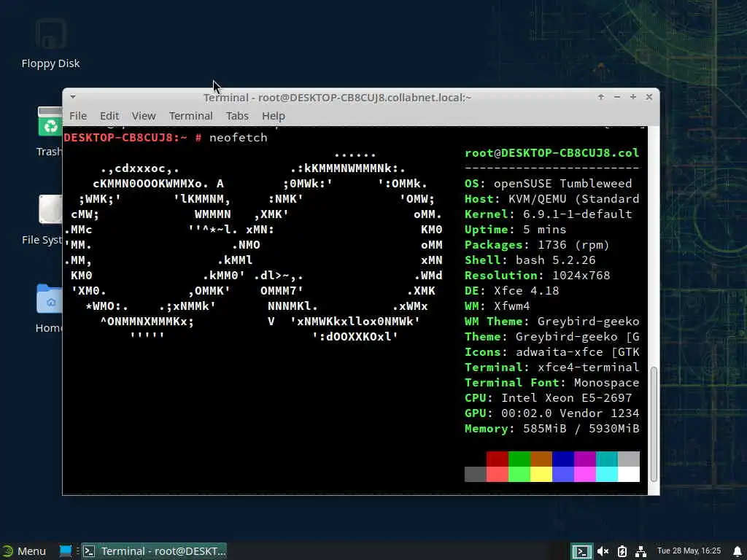This screenshot has width=747, height=560.
Task: Click the Terminal vertical scrollbar handle
Action: click(x=654, y=424)
